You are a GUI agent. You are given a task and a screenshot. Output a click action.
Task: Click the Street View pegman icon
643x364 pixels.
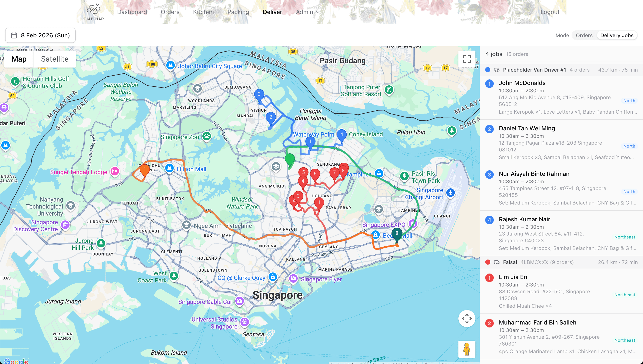[467, 349]
